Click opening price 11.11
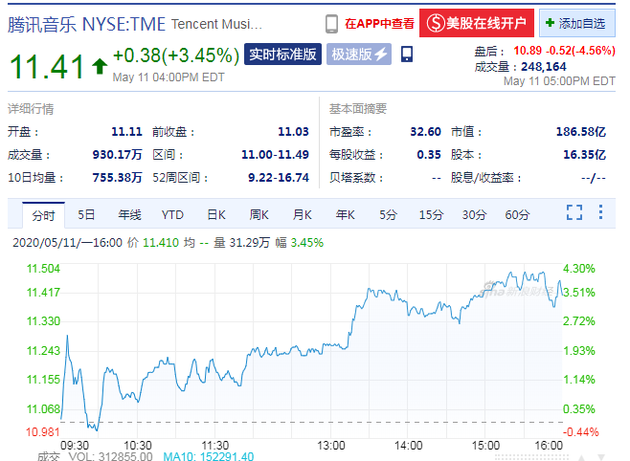 (x=127, y=131)
